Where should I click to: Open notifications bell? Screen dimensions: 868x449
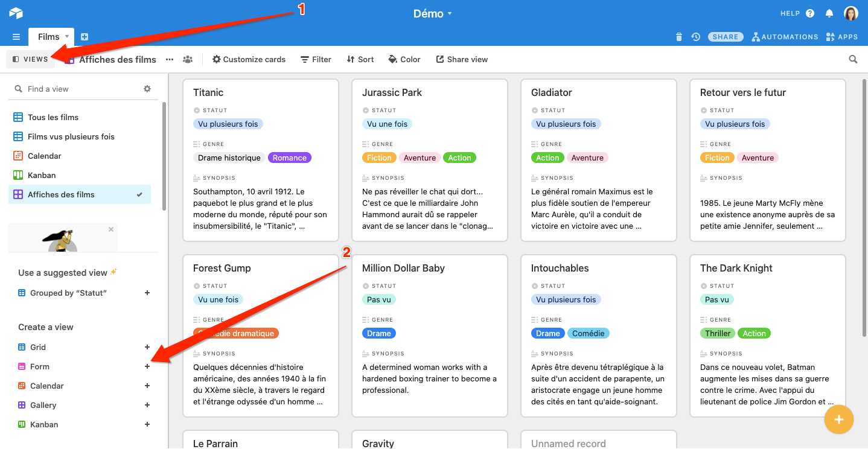point(829,13)
